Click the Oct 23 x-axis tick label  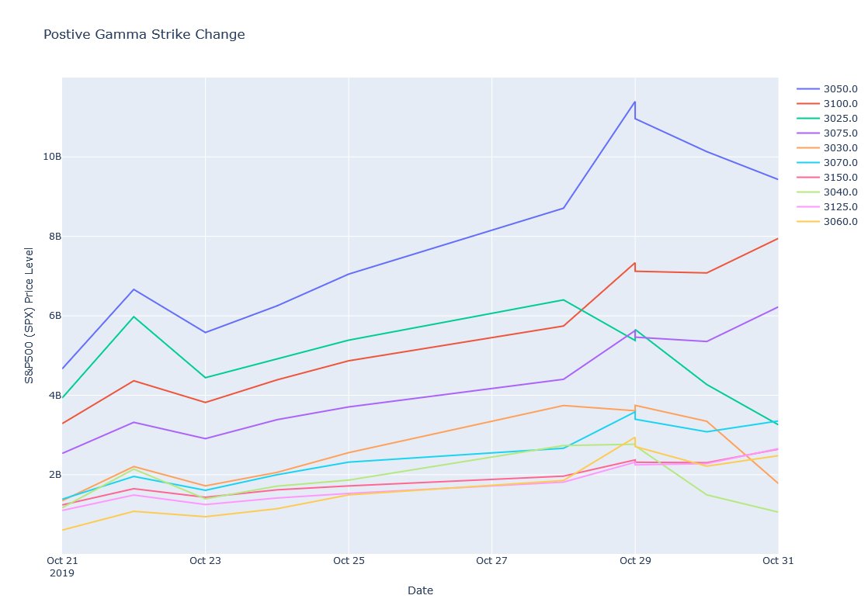pos(205,561)
